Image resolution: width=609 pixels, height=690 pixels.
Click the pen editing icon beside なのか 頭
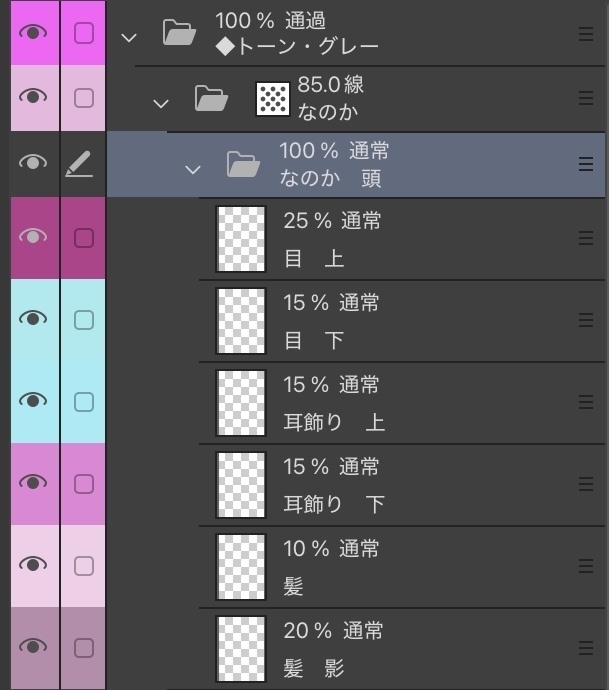coord(83,163)
